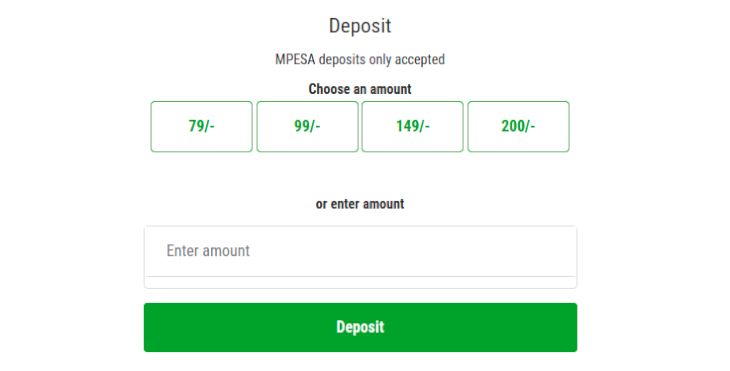Click the thin strip below amount field
Image resolution: width=730 pixels, height=371 pixels.
click(x=360, y=283)
